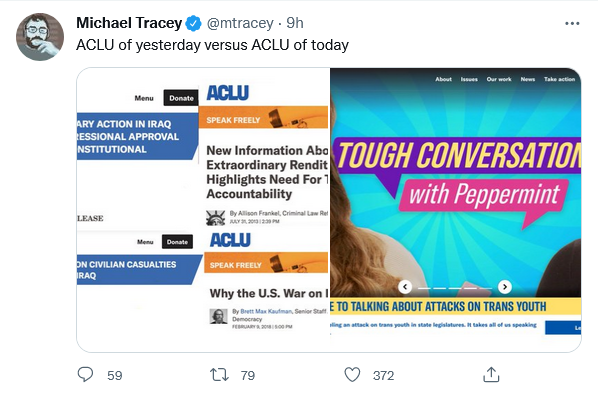Click the upper black Donate button
This screenshot has width=598, height=395.
pos(181,98)
